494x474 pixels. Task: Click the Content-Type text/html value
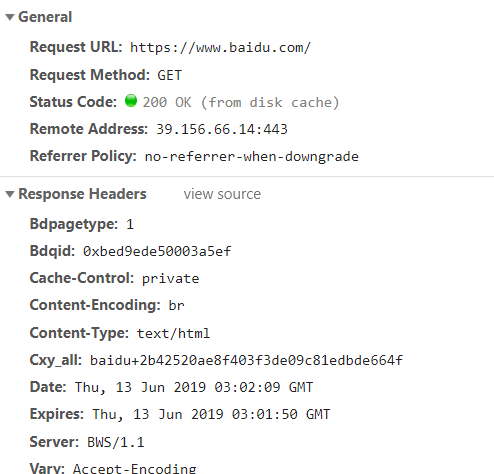pos(173,333)
